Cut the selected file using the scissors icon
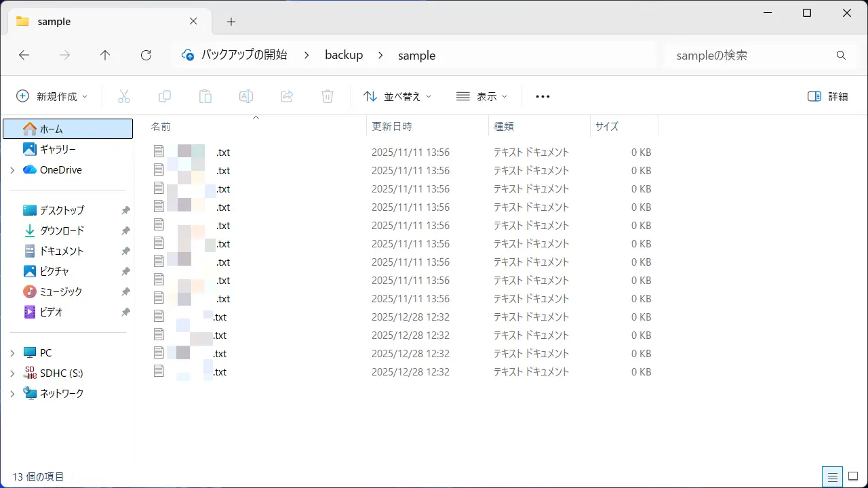The width and height of the screenshot is (868, 488). click(x=124, y=96)
